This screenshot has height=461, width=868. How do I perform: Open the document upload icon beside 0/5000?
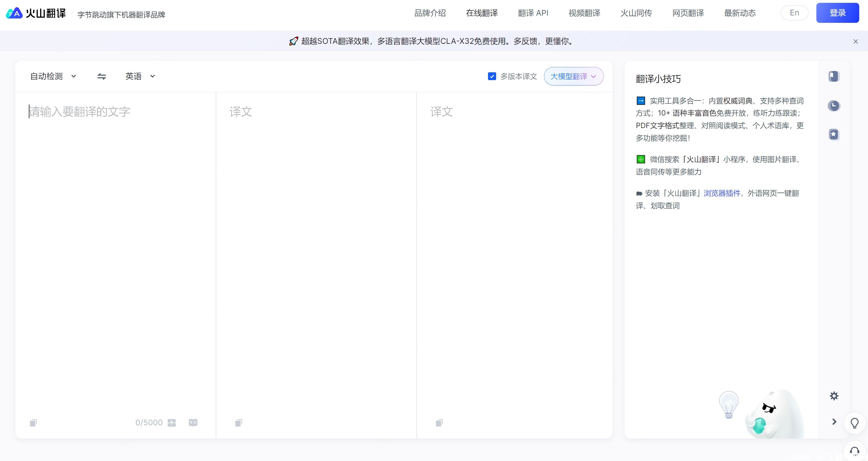172,423
